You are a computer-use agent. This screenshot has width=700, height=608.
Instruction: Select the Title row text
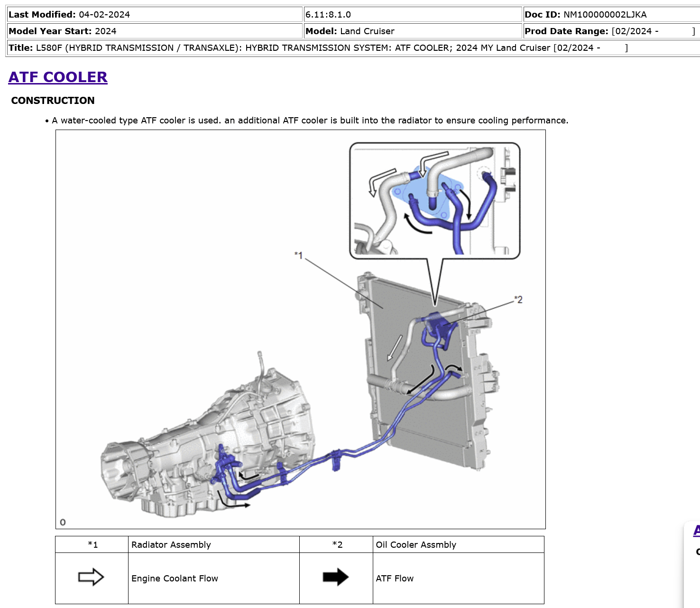(x=318, y=48)
